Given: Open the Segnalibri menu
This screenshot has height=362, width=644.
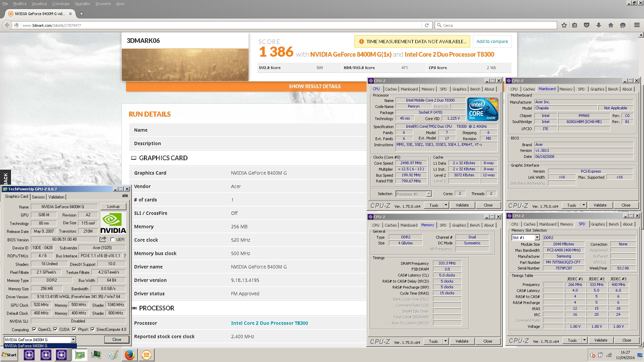Looking at the screenshot, I should pyautogui.click(x=82, y=4).
